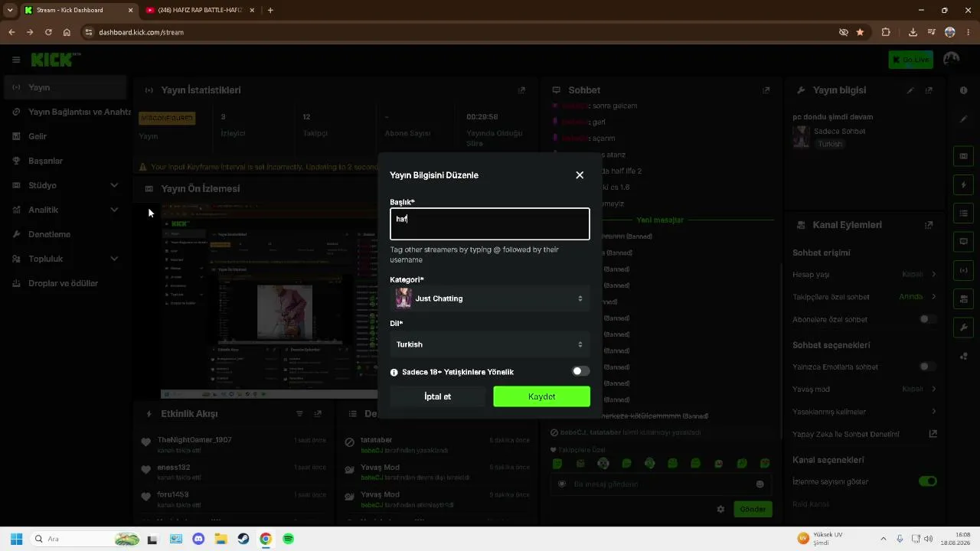The image size is (980, 551).
Task: Open external link icon for Yapay Zeka
Action: (933, 434)
